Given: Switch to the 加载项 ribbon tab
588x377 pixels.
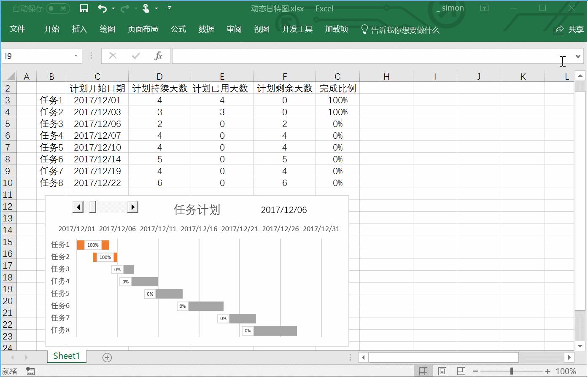Looking at the screenshot, I should (337, 29).
